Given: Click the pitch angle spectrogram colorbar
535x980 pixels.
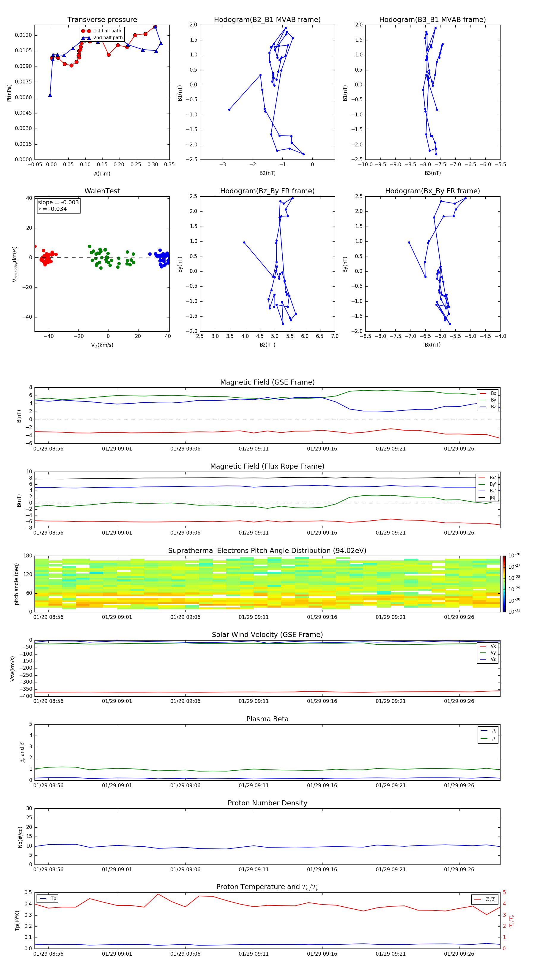Looking at the screenshot, I should [504, 584].
